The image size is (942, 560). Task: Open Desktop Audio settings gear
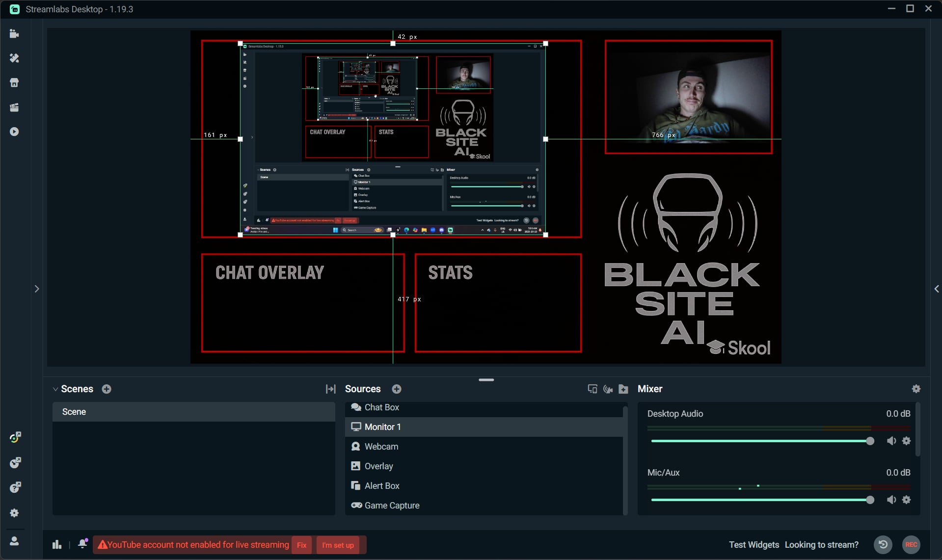point(907,441)
